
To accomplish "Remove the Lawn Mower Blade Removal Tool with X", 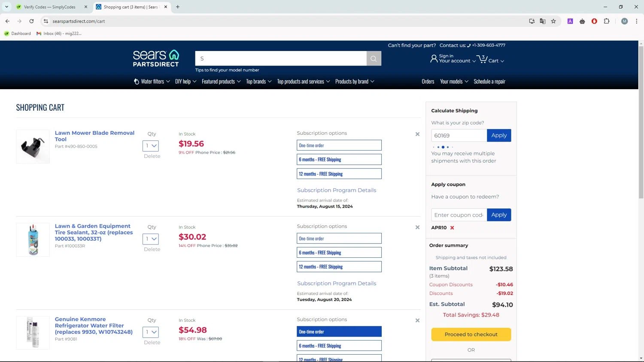I will point(417,134).
